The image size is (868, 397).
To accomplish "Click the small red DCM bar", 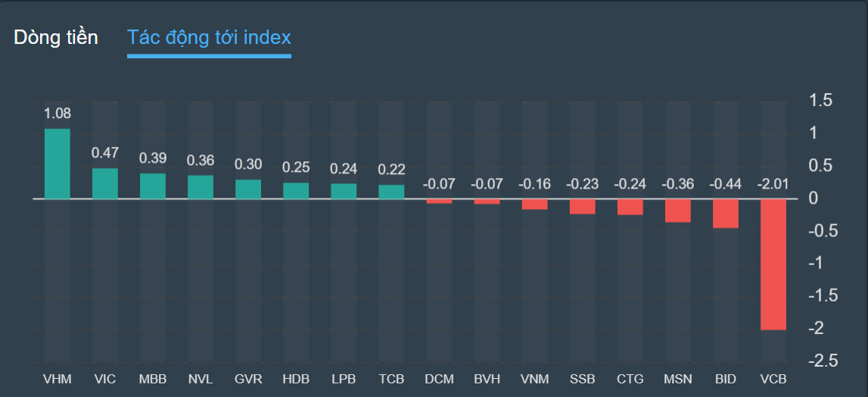I will pos(439,202).
